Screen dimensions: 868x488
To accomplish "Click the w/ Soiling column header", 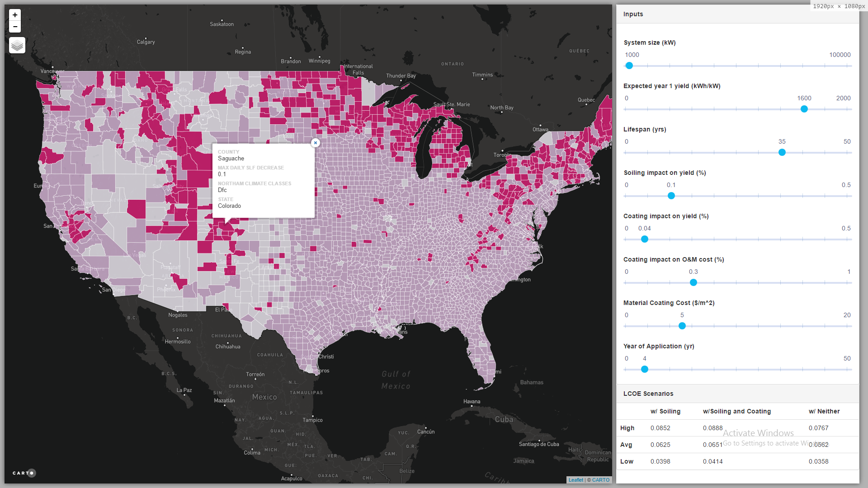I will pos(665,411).
